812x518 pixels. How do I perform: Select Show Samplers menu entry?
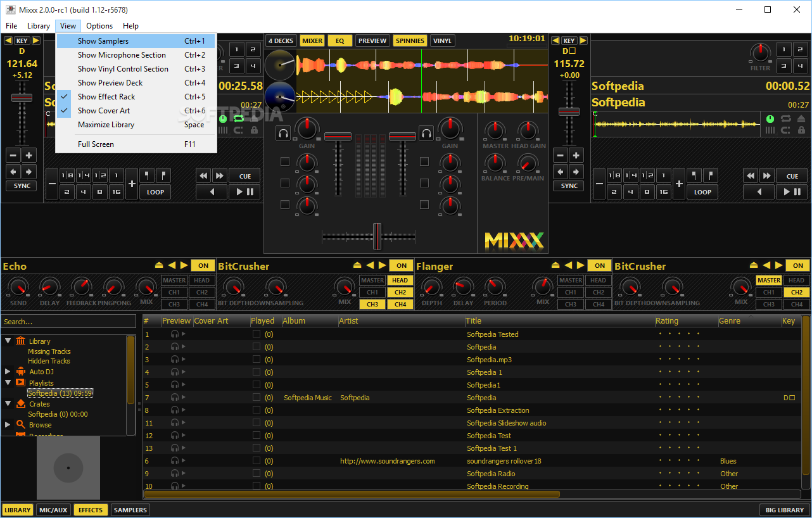click(136, 41)
